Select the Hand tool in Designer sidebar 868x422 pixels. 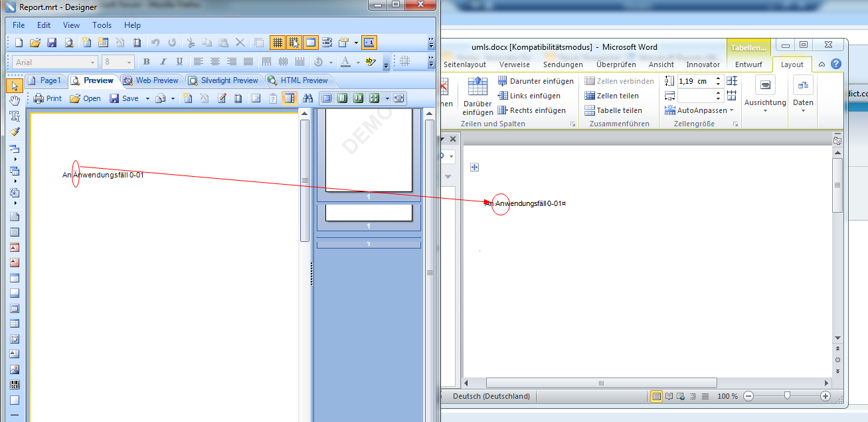point(15,100)
